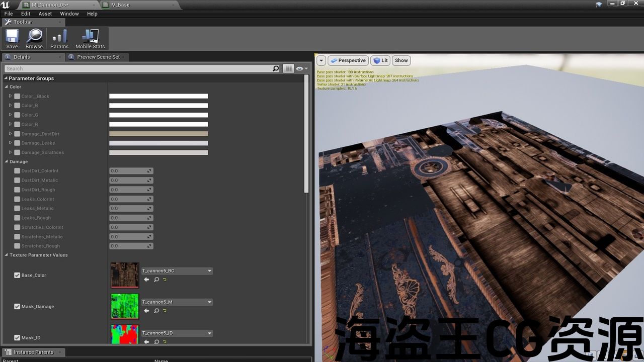The width and height of the screenshot is (644, 362).
Task: Click the Browse icon in toolbar
Action: coord(34,38)
